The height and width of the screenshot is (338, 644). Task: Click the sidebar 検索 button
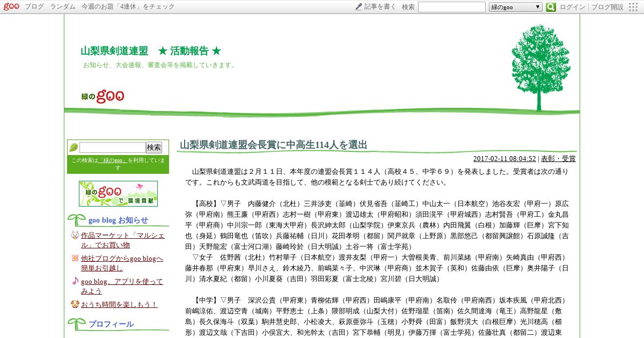pyautogui.click(x=154, y=148)
